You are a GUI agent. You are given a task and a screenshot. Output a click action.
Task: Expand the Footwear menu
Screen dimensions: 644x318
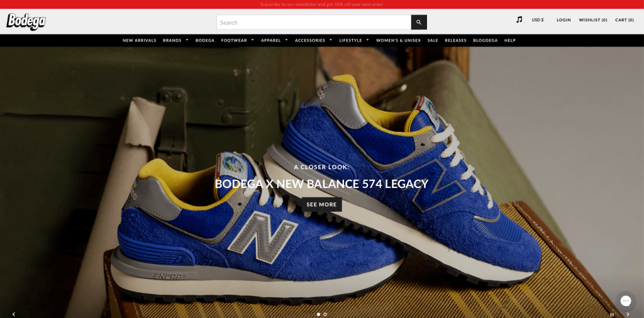[x=237, y=40]
